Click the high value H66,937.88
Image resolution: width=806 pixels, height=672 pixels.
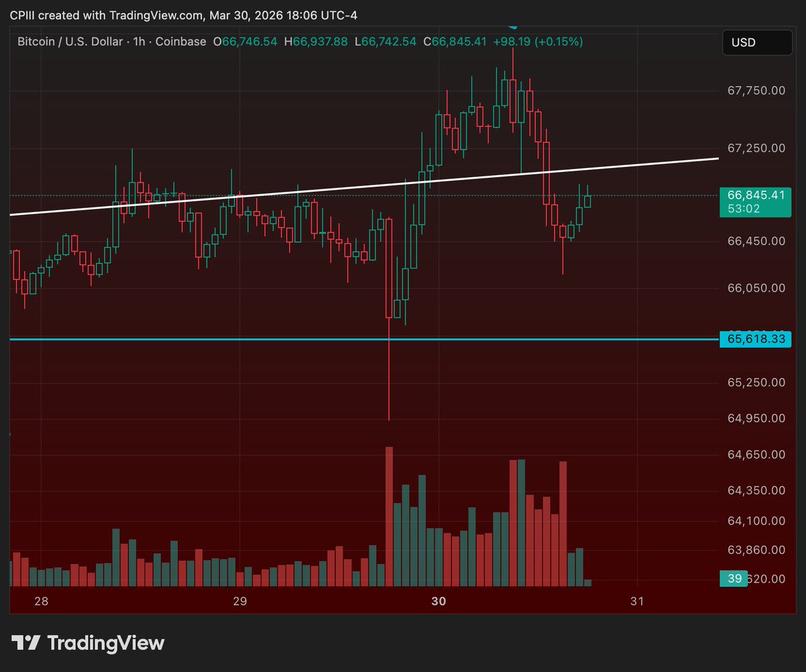pyautogui.click(x=316, y=42)
